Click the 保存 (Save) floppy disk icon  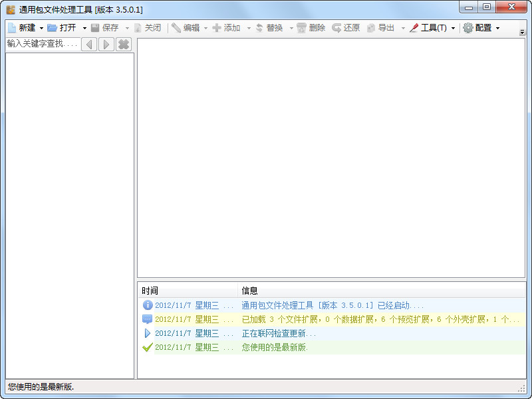(x=95, y=28)
